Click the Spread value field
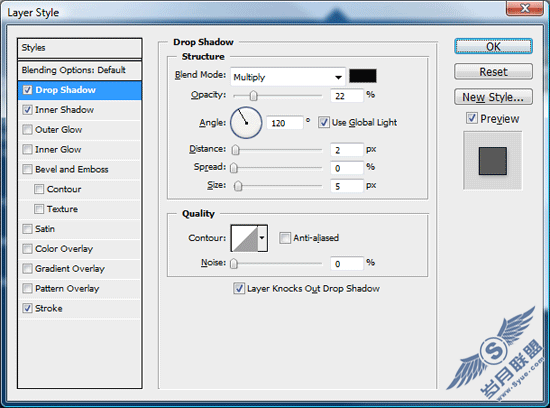This screenshot has height=408, width=550. pos(347,168)
